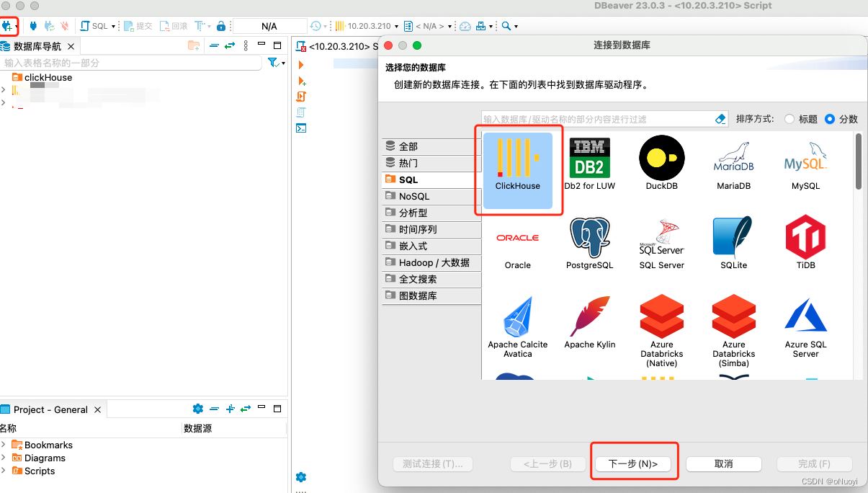Choose the DuckDB driver
Viewport: 868px width, 493px height.
coord(662,164)
